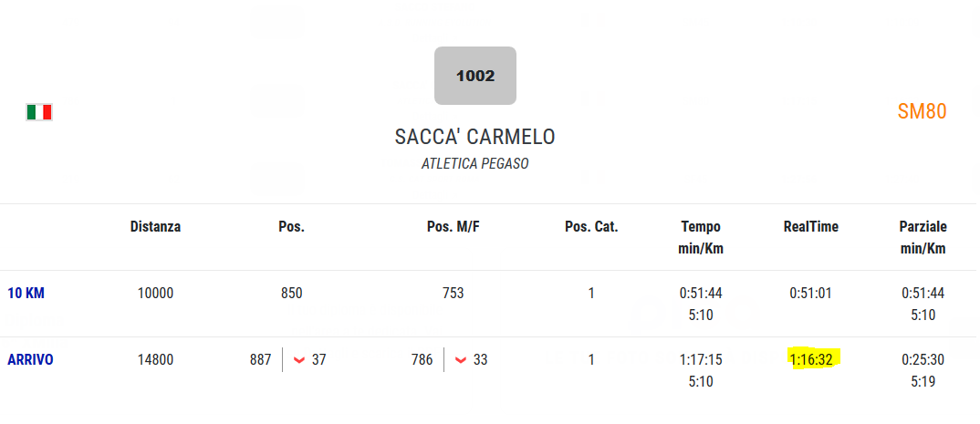The width and height of the screenshot is (980, 424).
Task: Click the red down chevron beside 37
Action: [x=299, y=360]
